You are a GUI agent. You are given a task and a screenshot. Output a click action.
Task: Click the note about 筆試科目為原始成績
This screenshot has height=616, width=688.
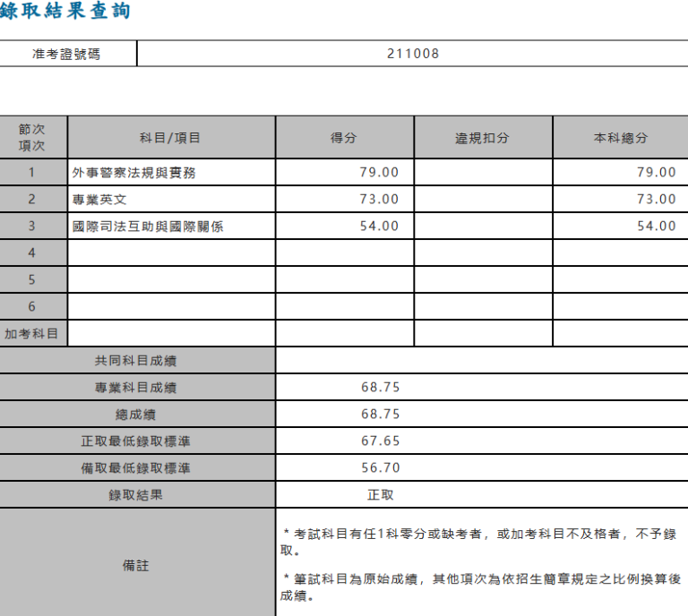pyautogui.click(x=480, y=587)
